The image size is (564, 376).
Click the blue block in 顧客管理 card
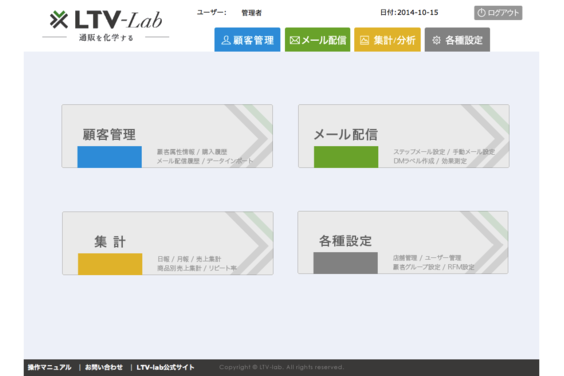(x=109, y=157)
